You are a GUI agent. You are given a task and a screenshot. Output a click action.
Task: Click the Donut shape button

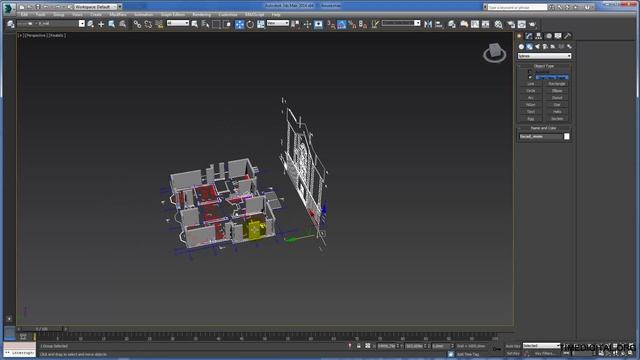[557, 98]
